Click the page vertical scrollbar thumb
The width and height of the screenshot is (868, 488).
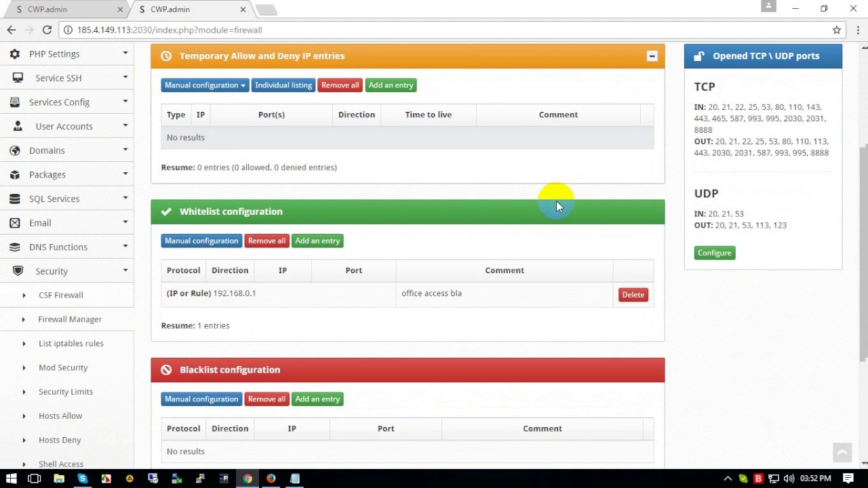tap(864, 253)
